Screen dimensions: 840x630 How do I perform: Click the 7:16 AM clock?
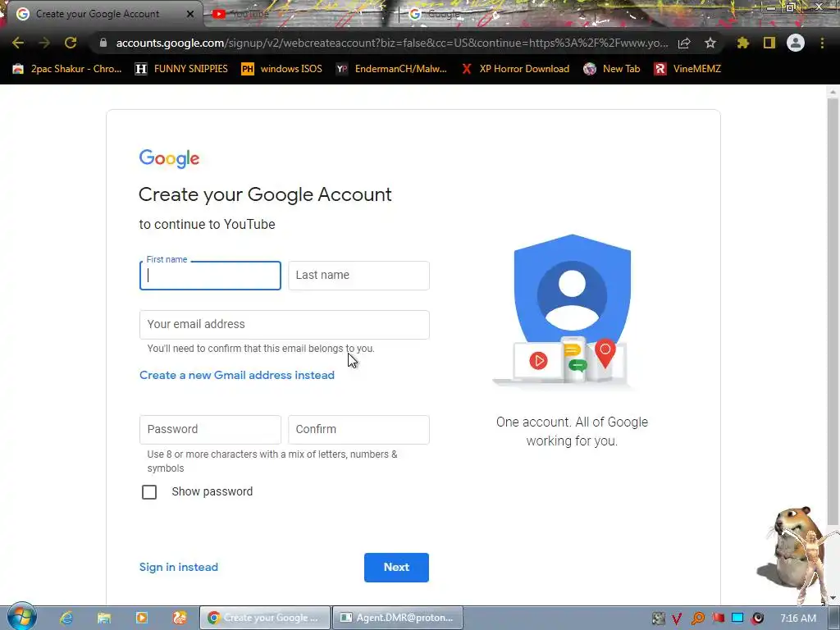(x=798, y=619)
